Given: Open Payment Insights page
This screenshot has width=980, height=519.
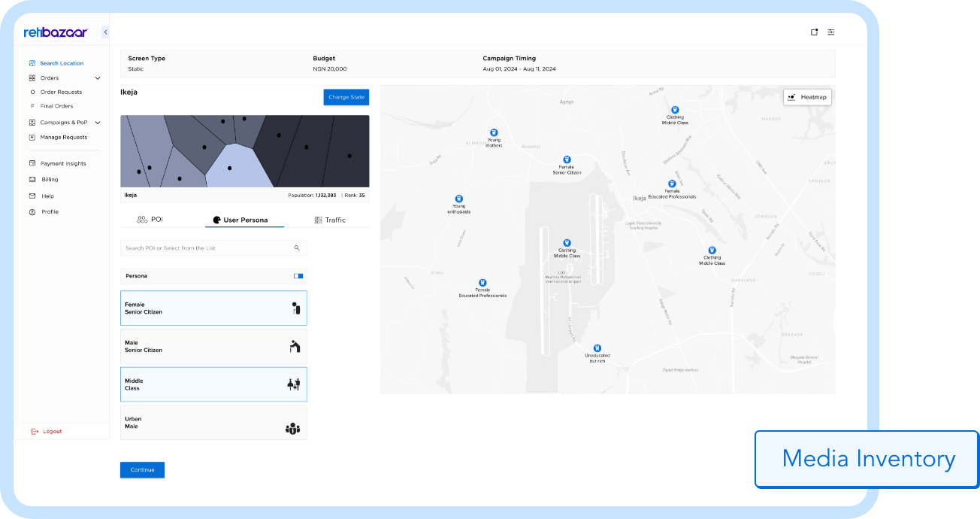Looking at the screenshot, I should (x=63, y=163).
